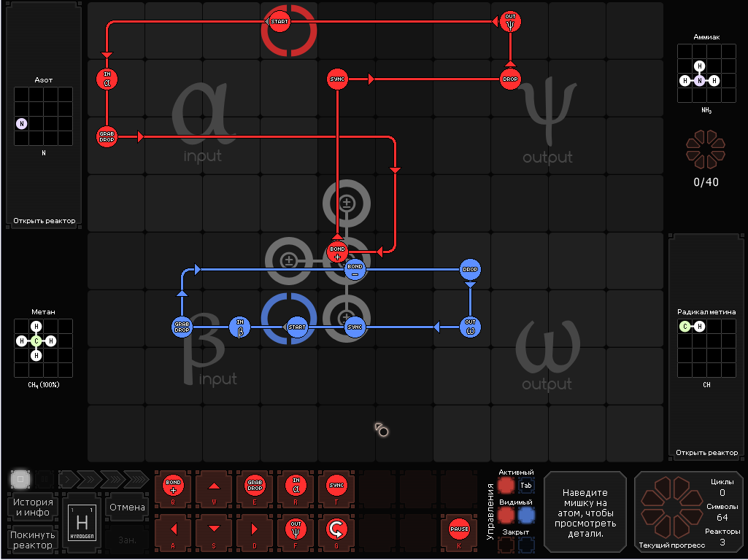Click the blue IN beta node on the grid
This screenshot has width=748, height=560.
tap(240, 327)
